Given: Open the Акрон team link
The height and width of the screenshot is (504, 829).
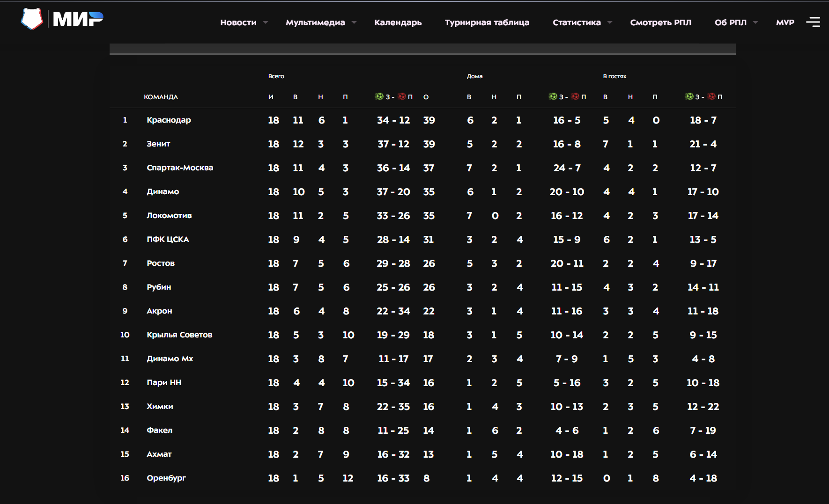Looking at the screenshot, I should pyautogui.click(x=159, y=311).
